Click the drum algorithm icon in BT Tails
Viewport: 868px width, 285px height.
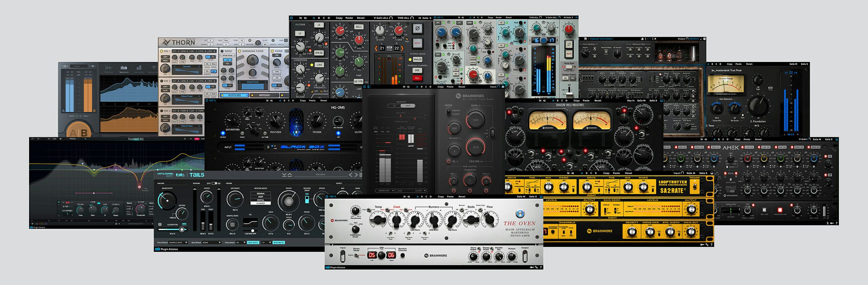(x=160, y=224)
